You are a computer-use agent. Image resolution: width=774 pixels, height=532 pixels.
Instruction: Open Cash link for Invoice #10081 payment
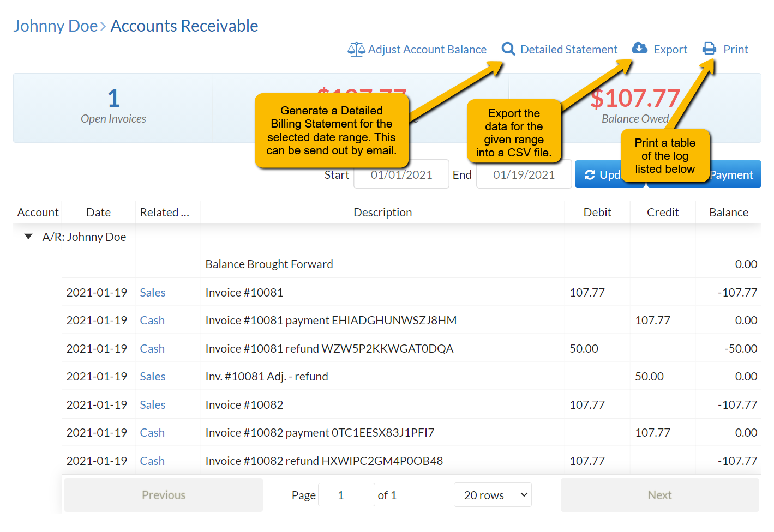coord(152,321)
